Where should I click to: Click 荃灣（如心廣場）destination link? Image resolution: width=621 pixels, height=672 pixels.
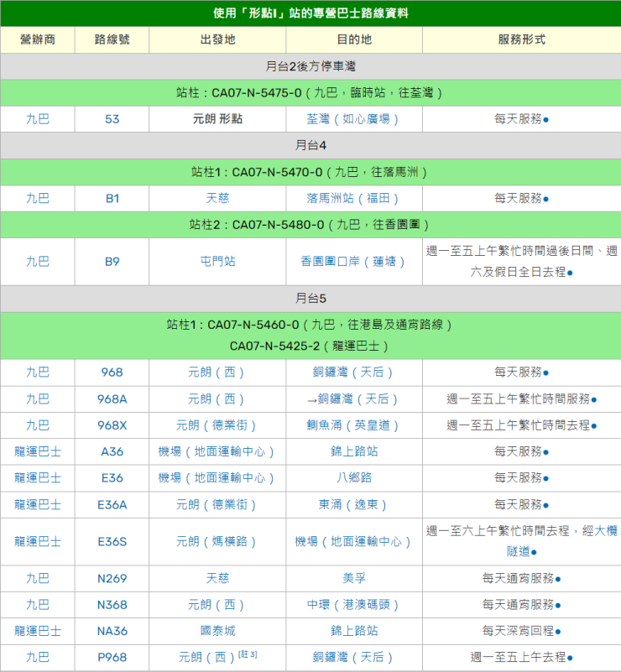[x=353, y=119]
